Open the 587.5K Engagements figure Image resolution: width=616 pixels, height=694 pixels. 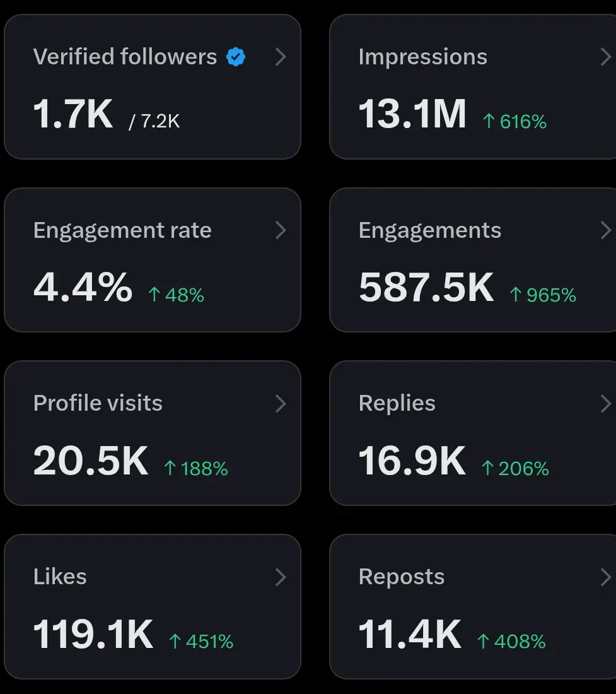426,288
